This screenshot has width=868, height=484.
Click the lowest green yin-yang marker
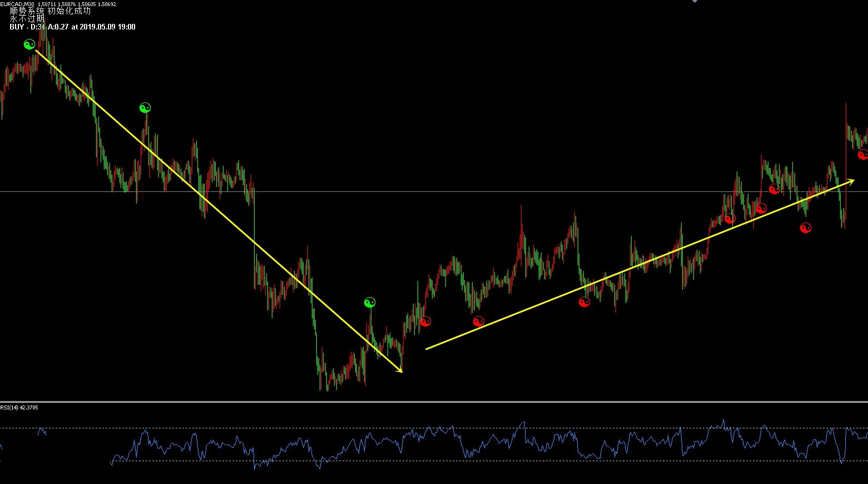[370, 303]
